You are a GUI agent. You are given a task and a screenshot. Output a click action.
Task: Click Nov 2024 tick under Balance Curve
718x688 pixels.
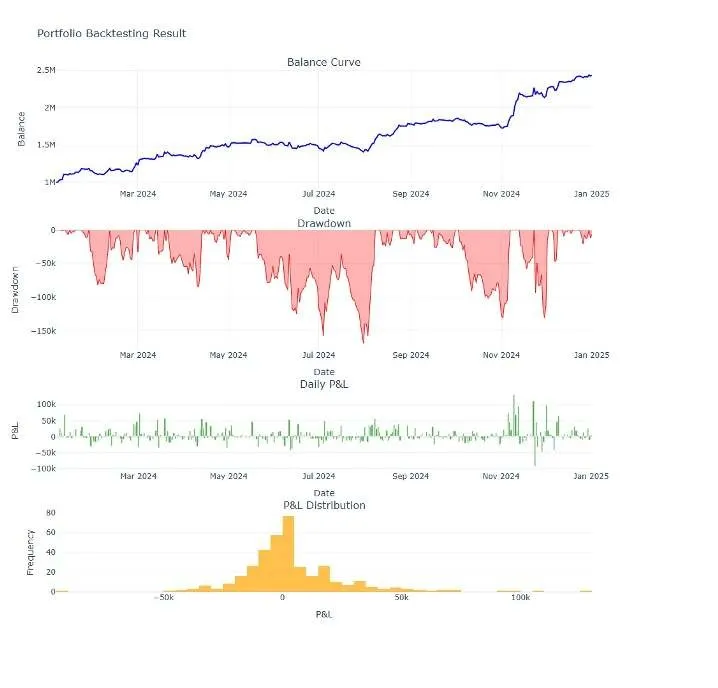point(501,194)
